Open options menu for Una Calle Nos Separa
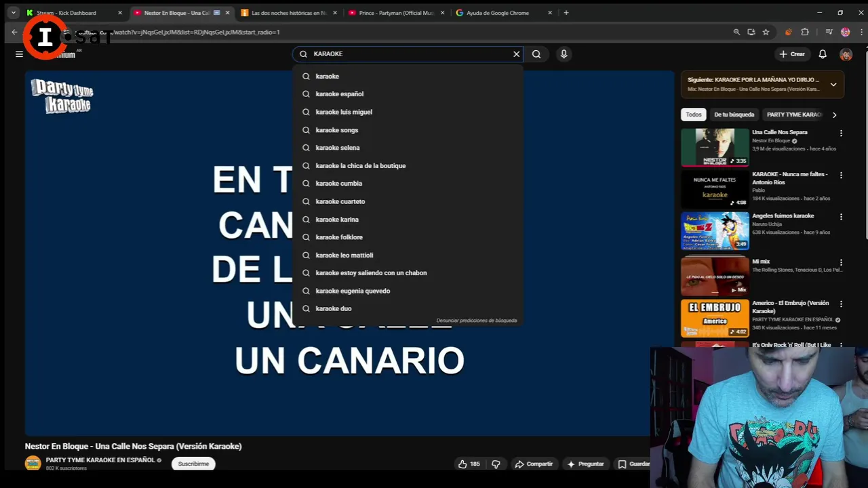 point(841,134)
